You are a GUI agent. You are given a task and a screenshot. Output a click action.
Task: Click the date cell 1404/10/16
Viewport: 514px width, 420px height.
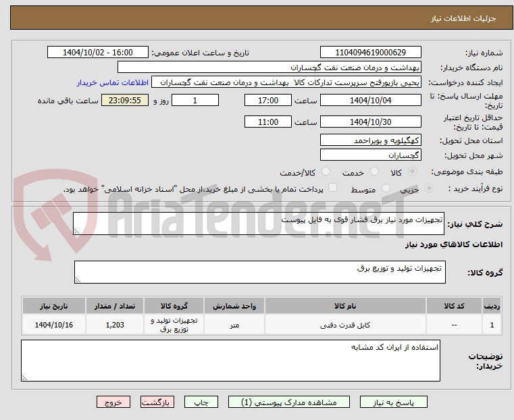click(54, 325)
